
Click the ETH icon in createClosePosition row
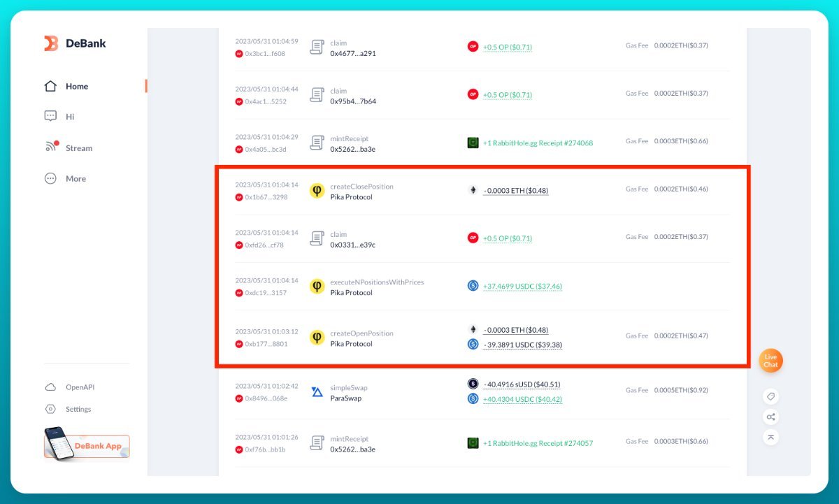pos(473,190)
